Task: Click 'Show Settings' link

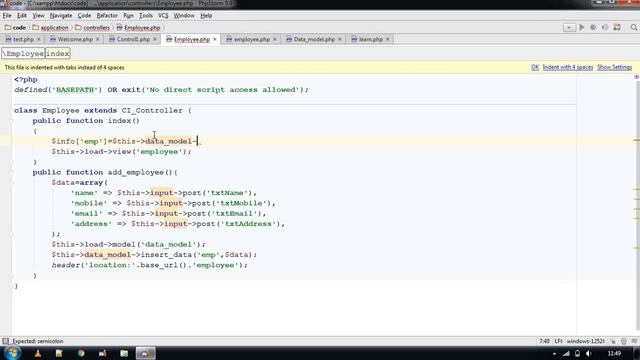Action: click(614, 67)
